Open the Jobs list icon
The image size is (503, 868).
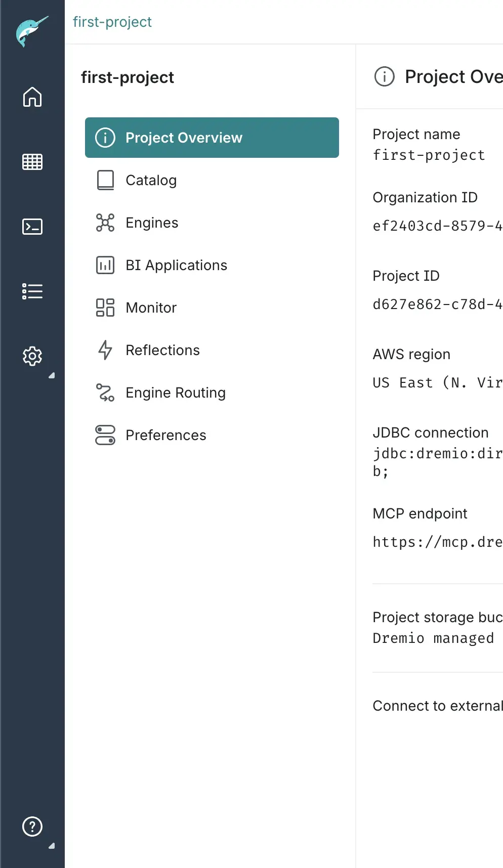pos(32,291)
